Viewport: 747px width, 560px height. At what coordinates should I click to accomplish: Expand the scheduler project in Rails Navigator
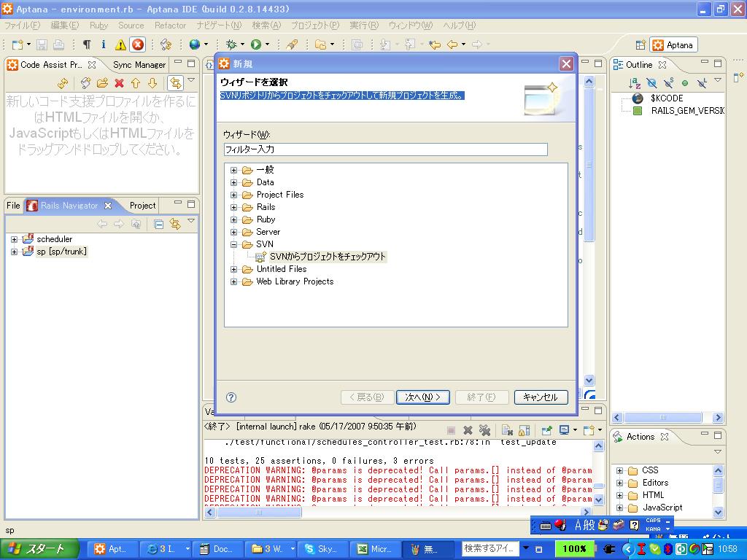click(15, 239)
